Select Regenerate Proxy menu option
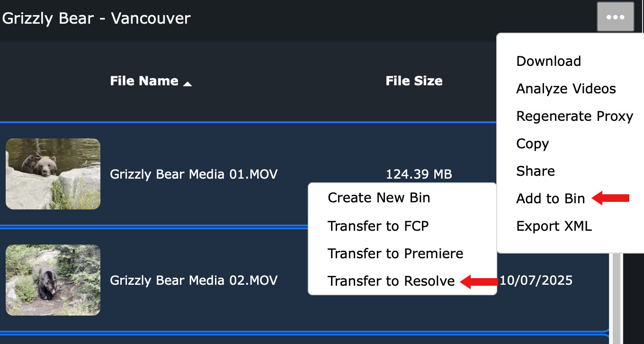Image resolution: width=644 pixels, height=344 pixels. (x=574, y=116)
